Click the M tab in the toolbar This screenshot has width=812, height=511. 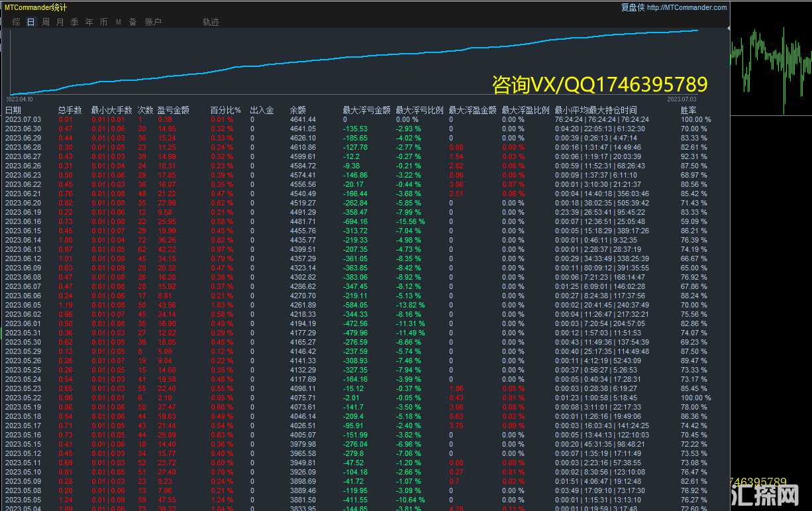(119, 22)
